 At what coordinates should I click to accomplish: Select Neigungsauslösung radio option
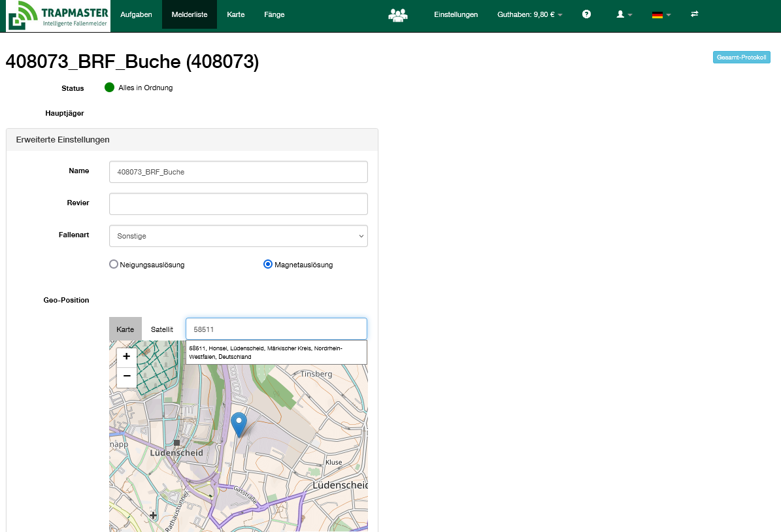tap(114, 265)
